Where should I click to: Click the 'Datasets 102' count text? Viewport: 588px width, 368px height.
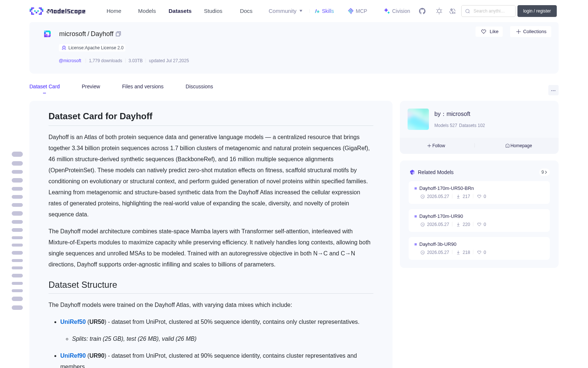(472, 125)
